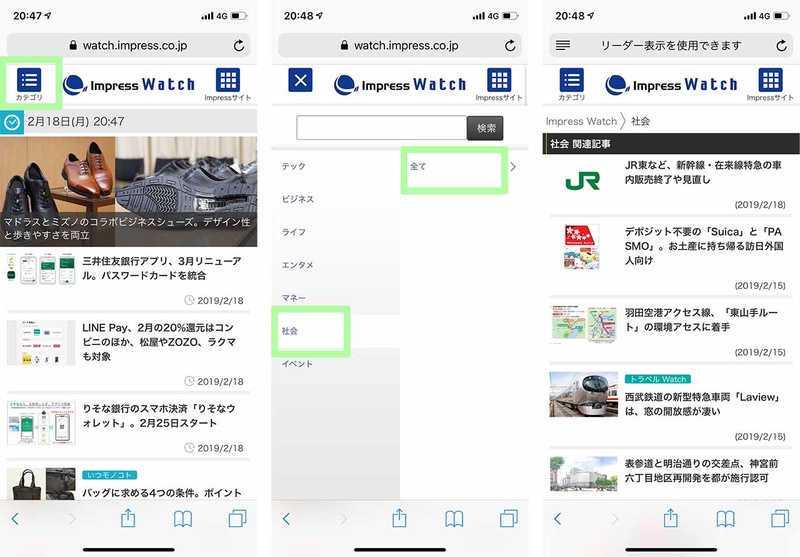Click the Impress Watch breadcrumb link
Image resolution: width=800 pixels, height=557 pixels.
pyautogui.click(x=581, y=121)
